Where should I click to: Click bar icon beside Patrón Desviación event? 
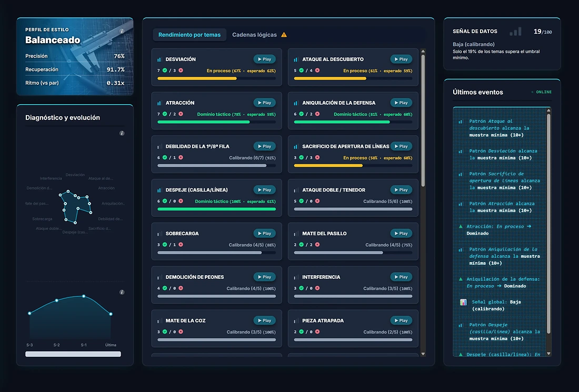[461, 152]
